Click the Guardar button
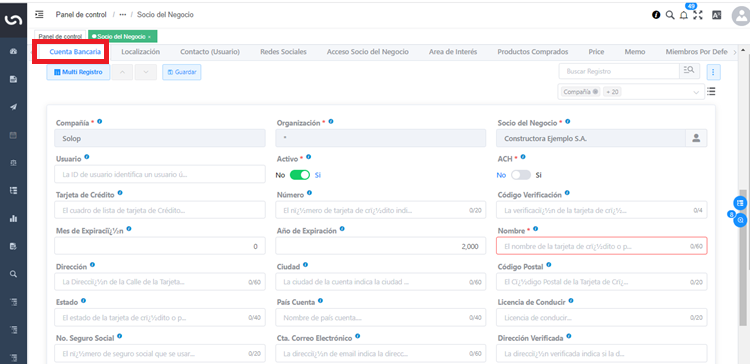 pos(182,72)
